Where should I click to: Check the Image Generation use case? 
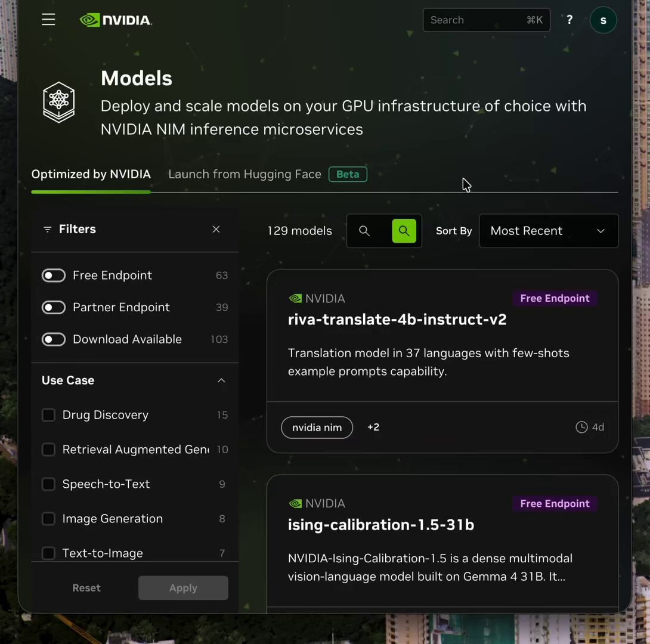[x=48, y=518]
